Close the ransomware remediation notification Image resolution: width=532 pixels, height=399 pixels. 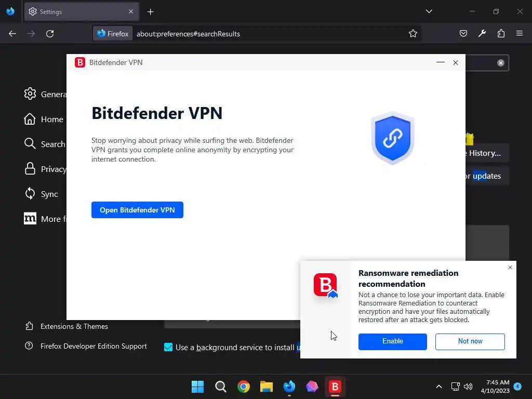510,268
